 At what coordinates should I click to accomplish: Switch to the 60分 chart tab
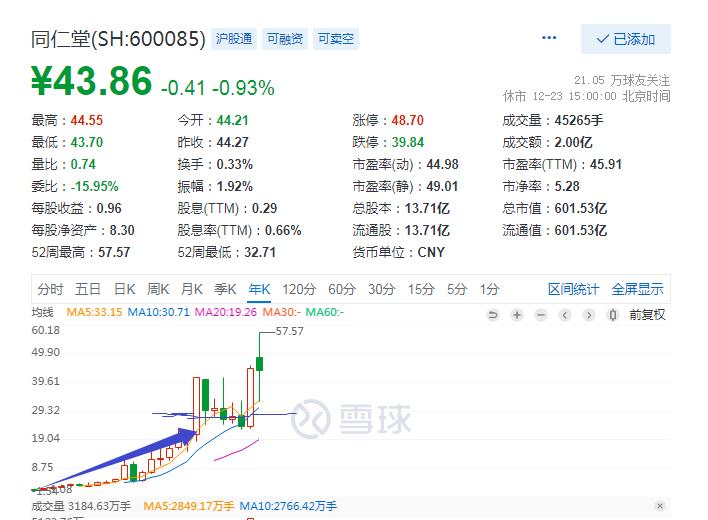(342, 289)
